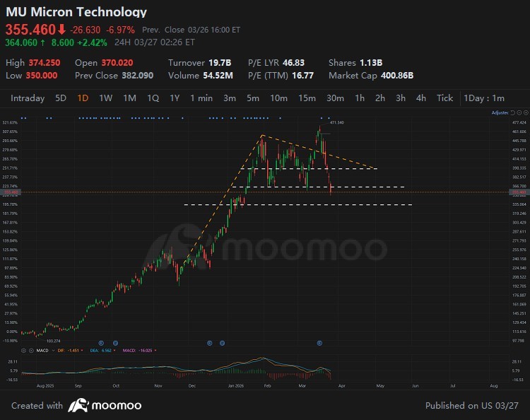
Task: Click the -6.97% change value
Action: tap(120, 30)
